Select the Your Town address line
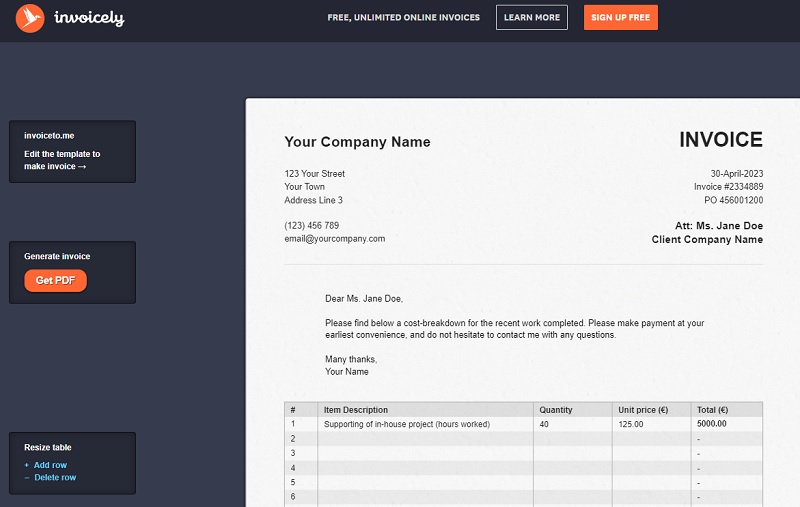 click(305, 187)
